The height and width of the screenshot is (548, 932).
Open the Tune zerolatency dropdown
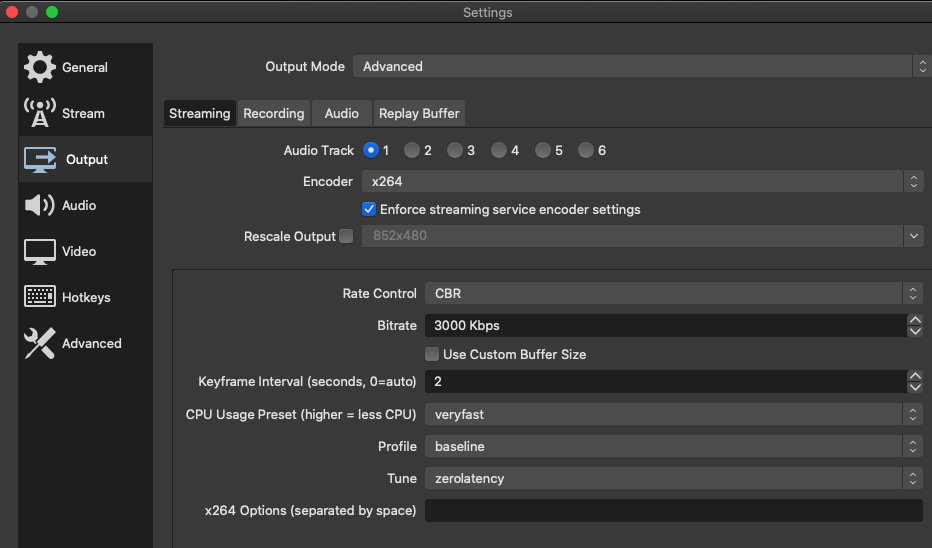click(674, 478)
